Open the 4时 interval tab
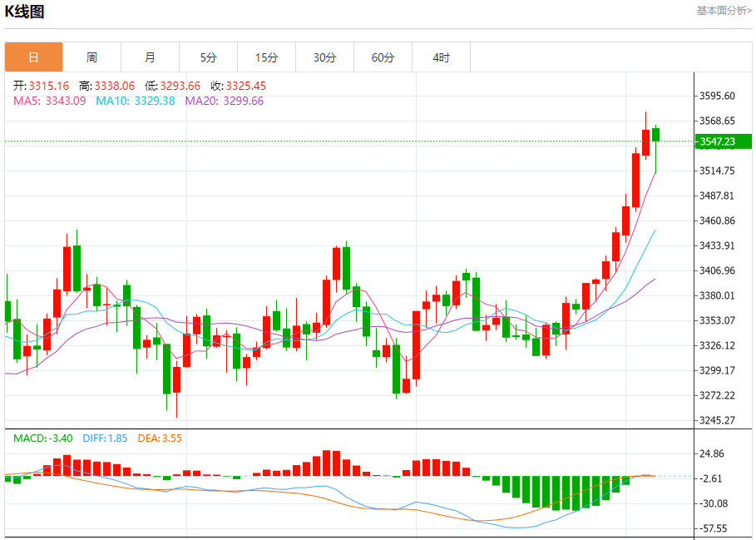This screenshot has width=756, height=540. tap(441, 57)
